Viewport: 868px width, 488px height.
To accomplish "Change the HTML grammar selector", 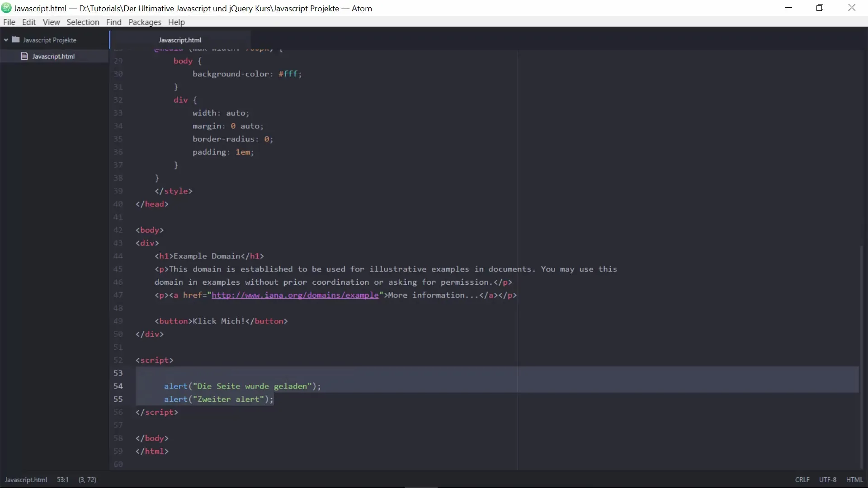I will (854, 480).
